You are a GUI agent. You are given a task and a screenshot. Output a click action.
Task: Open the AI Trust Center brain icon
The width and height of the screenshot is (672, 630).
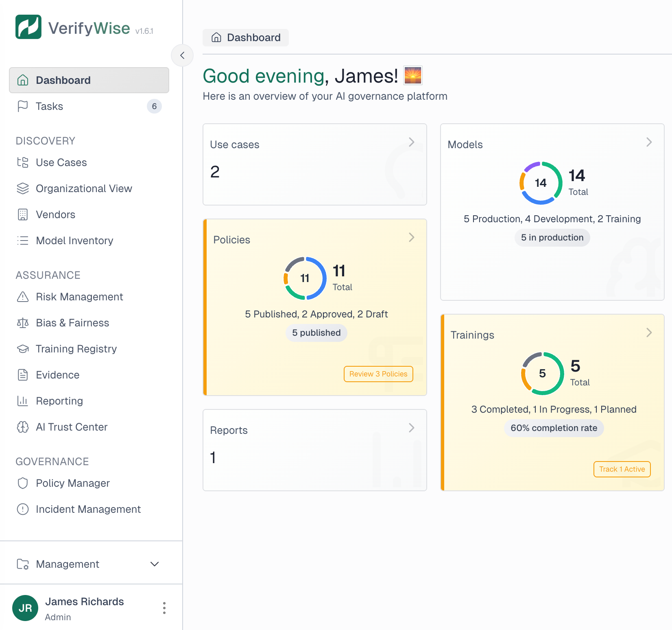pyautogui.click(x=23, y=427)
